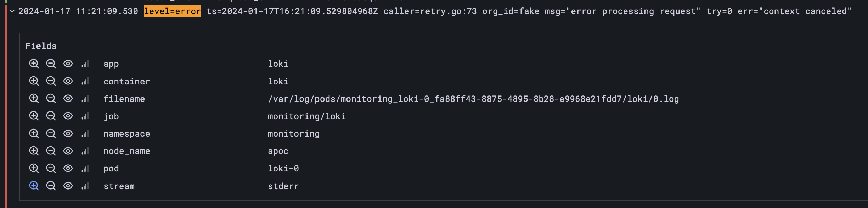Toggle visibility of the stream field

tap(67, 186)
